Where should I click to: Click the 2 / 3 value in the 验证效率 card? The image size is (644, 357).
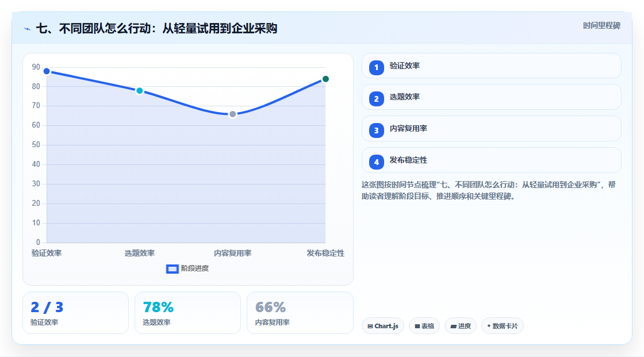coord(47,308)
